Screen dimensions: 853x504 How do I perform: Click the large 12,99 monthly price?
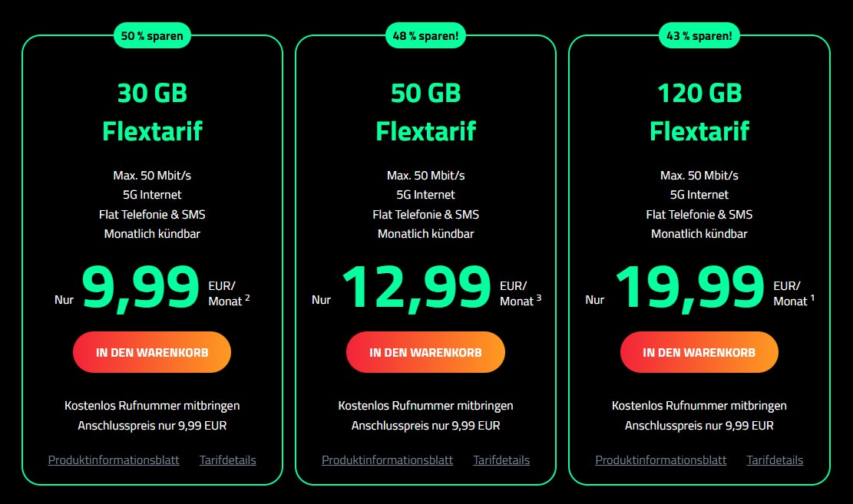point(415,288)
